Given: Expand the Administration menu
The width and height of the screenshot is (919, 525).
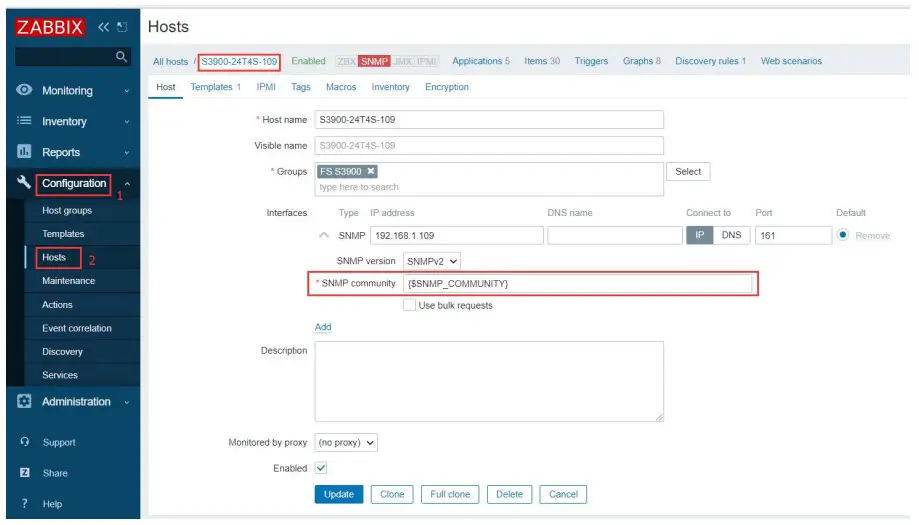Looking at the screenshot, I should point(127,402).
